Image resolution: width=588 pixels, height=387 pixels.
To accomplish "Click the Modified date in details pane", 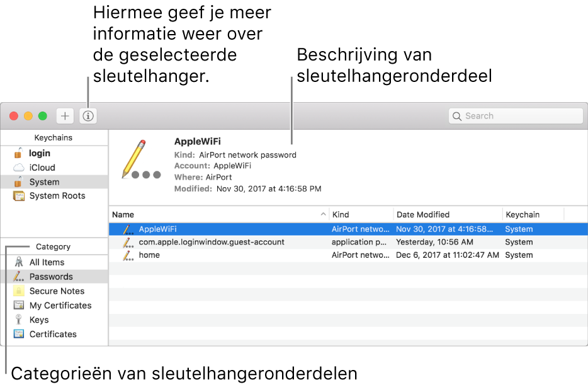I will pos(269,189).
